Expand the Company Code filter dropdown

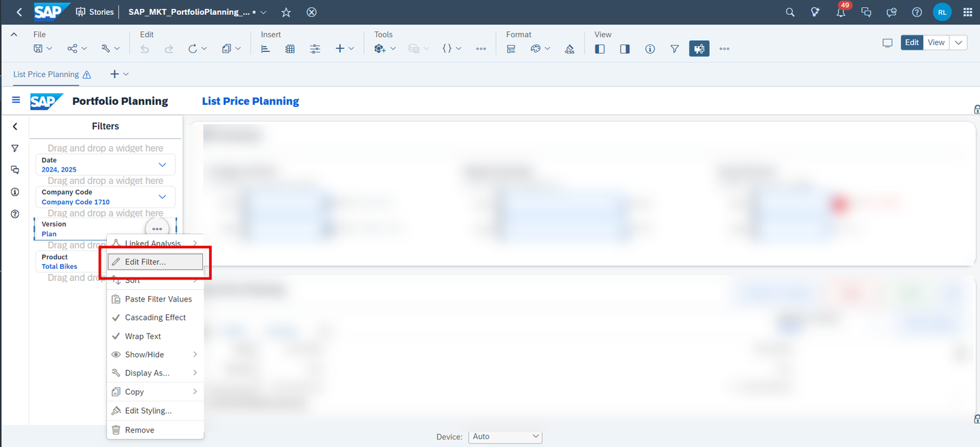[x=162, y=197]
